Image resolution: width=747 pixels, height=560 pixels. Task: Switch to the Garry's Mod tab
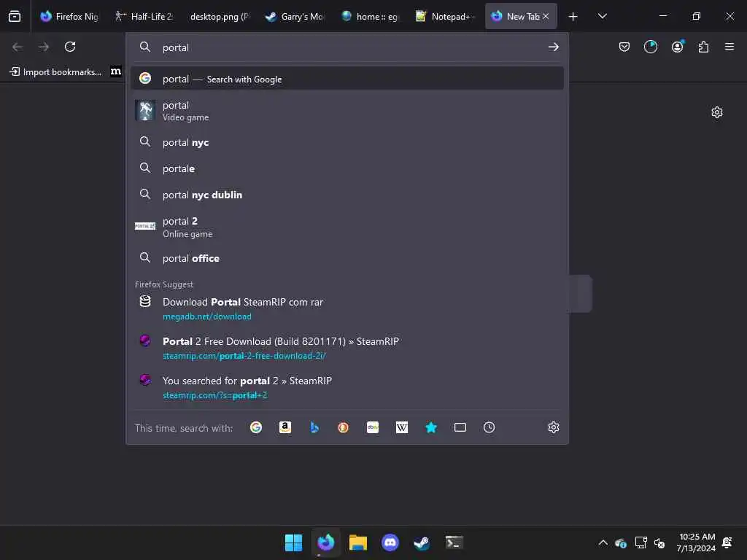click(x=295, y=16)
